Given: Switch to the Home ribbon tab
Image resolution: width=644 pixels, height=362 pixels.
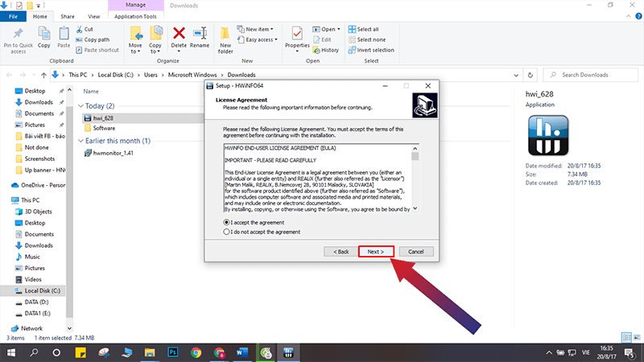Looking at the screenshot, I should [39, 16].
